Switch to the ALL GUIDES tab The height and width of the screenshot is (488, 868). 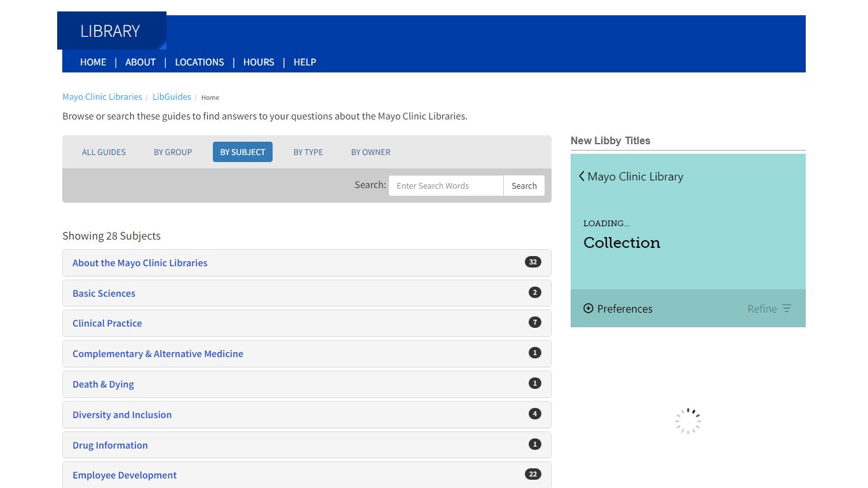coord(104,152)
